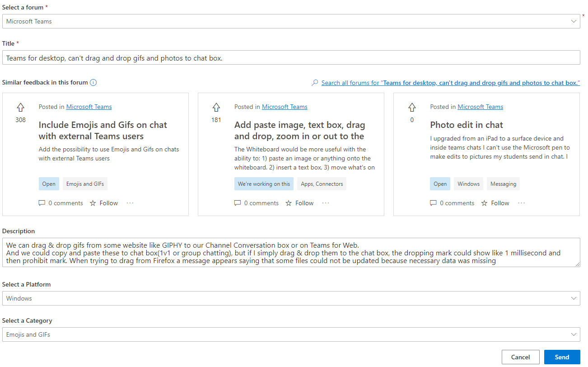The image size is (588, 367).
Task: Open Microsoft Teams link on first card
Action: pos(89,107)
